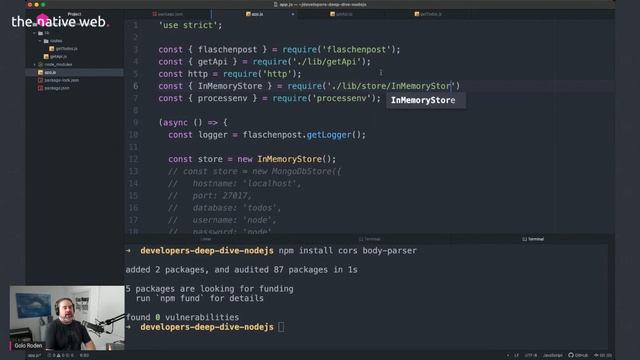Switch to the middle Terminal panel tab
The width and height of the screenshot is (640, 360).
(x=370, y=239)
